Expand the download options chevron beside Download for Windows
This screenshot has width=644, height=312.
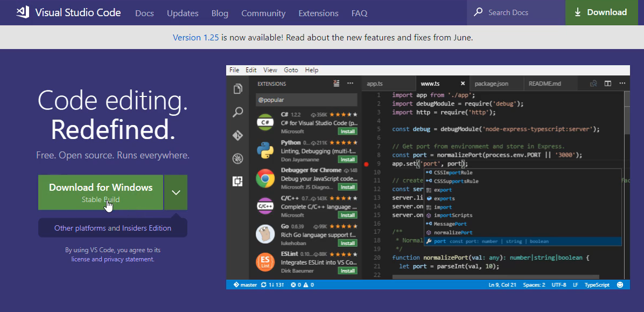(x=176, y=192)
